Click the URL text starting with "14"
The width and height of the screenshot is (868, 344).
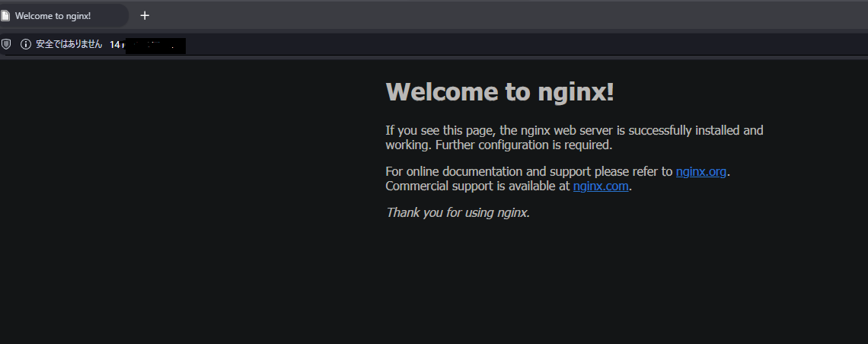pyautogui.click(x=115, y=45)
